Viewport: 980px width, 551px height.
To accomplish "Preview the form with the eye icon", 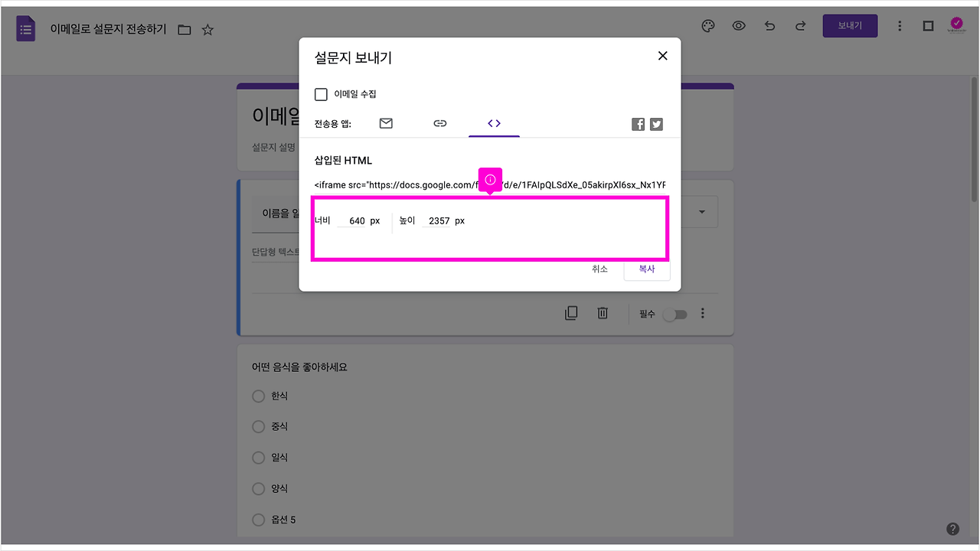I will (x=738, y=25).
